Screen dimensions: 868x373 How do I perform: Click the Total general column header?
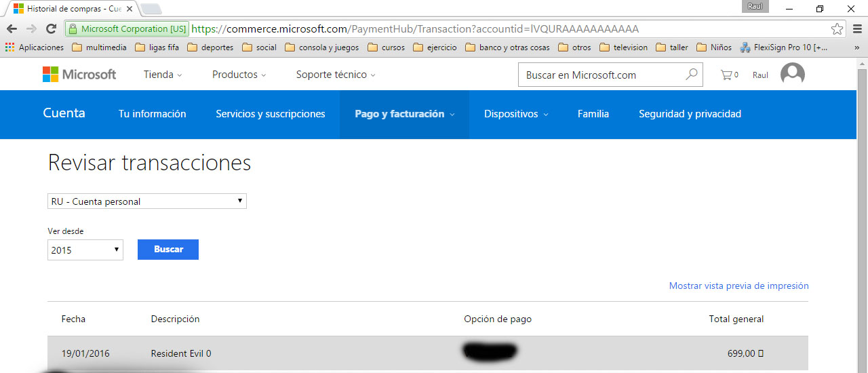pyautogui.click(x=736, y=319)
